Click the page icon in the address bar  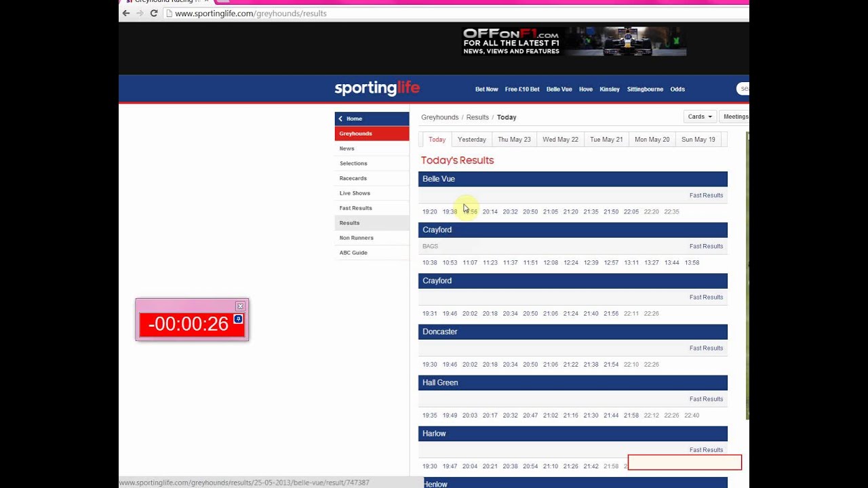point(170,13)
